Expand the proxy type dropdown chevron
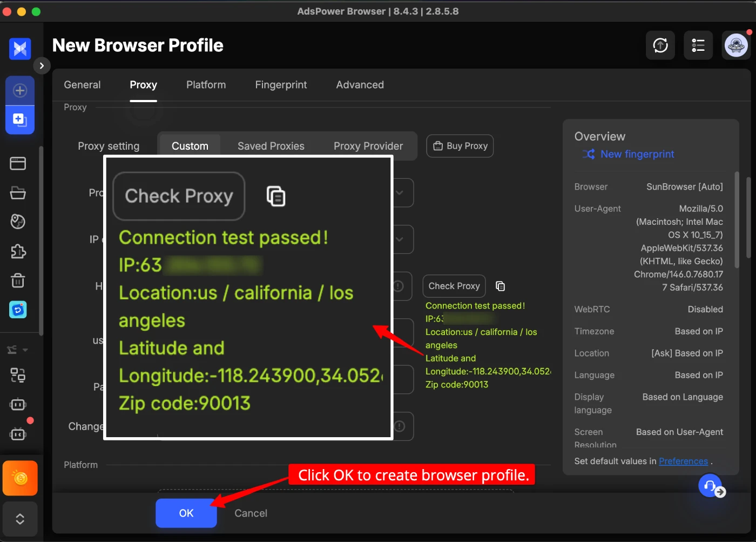Image resolution: width=756 pixels, height=542 pixels. click(400, 193)
